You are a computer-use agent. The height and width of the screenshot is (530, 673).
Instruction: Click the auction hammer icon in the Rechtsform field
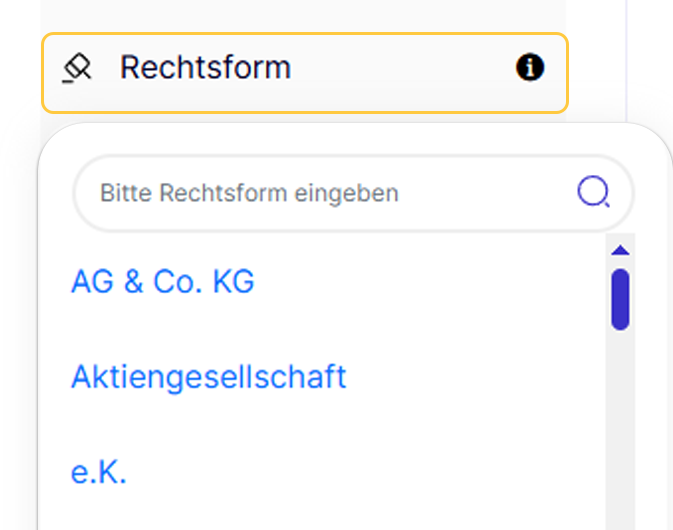click(77, 68)
